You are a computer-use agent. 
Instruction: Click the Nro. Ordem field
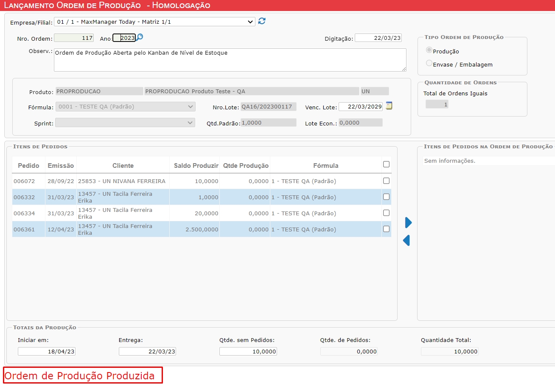(74, 38)
